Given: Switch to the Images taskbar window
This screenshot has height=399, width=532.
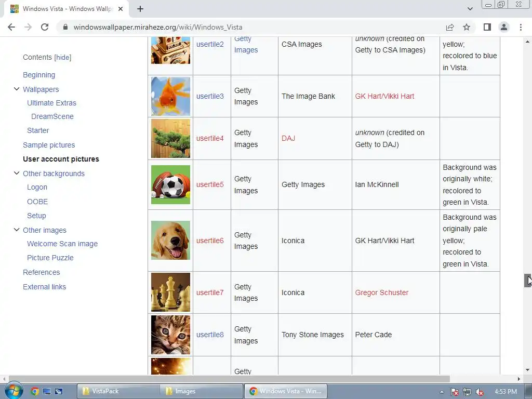Looking at the screenshot, I should 202,391.
